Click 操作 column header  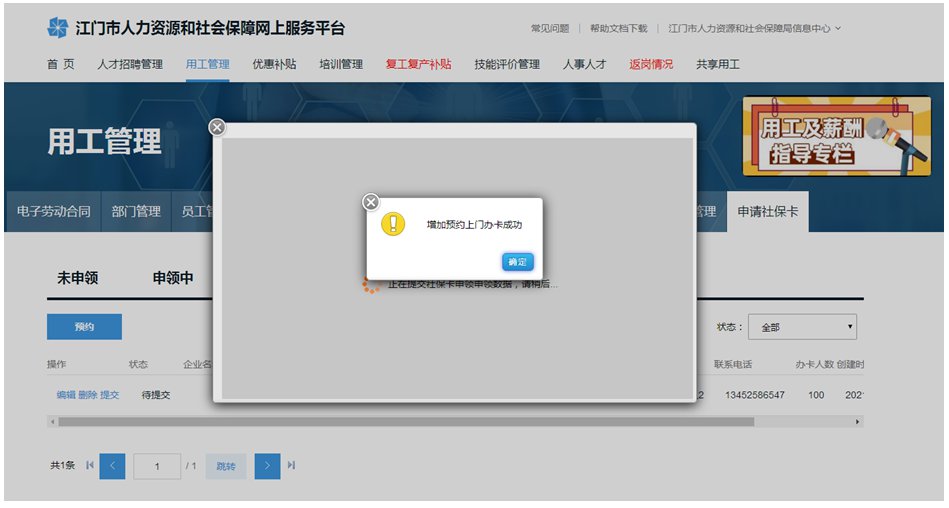56,364
